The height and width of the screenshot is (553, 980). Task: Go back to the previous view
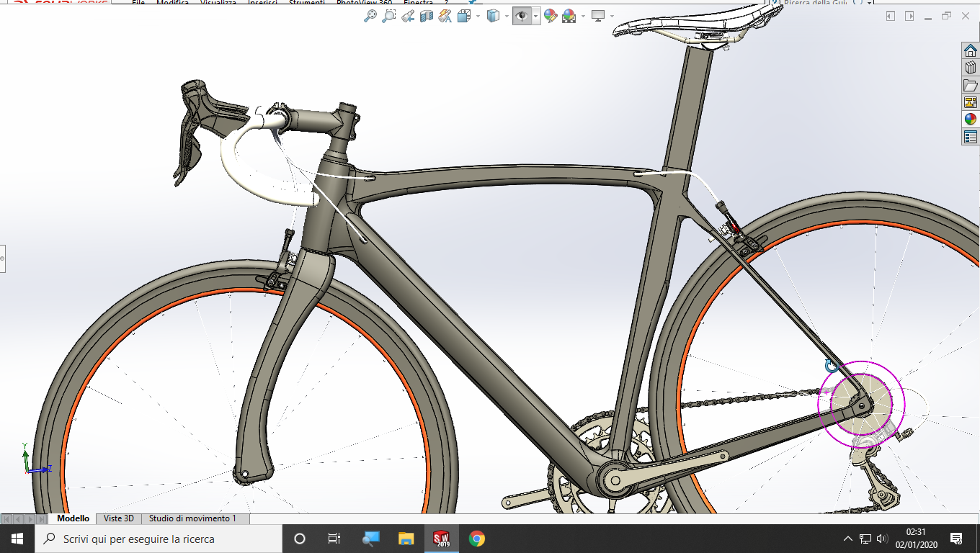click(x=408, y=16)
